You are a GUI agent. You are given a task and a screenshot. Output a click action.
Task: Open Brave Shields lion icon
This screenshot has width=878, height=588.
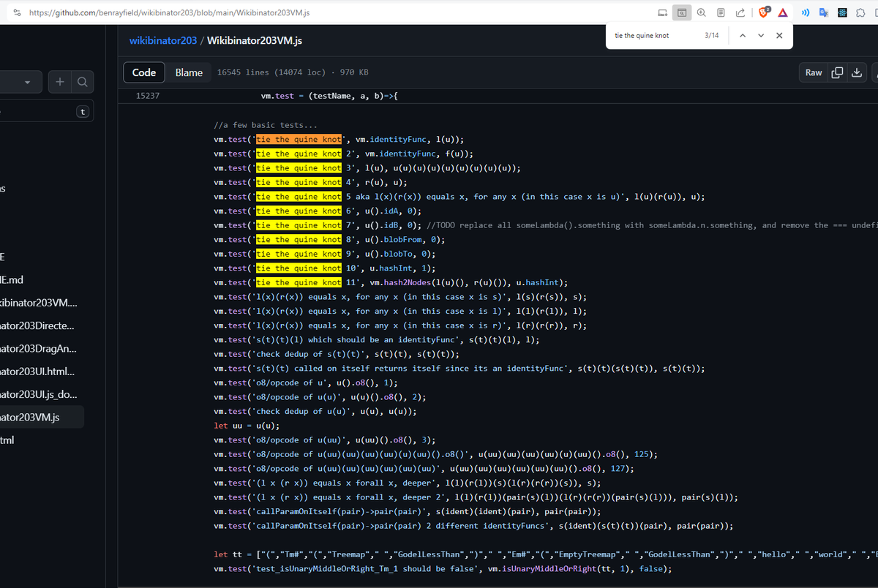pos(765,13)
